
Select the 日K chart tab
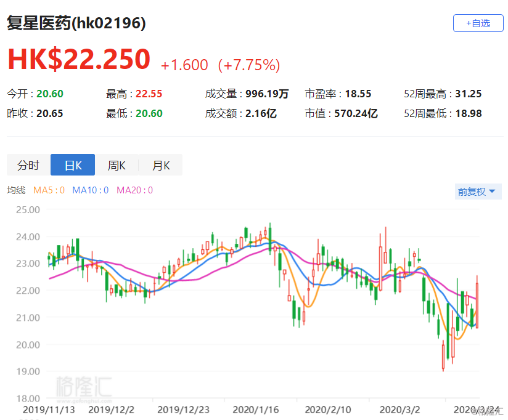73,165
